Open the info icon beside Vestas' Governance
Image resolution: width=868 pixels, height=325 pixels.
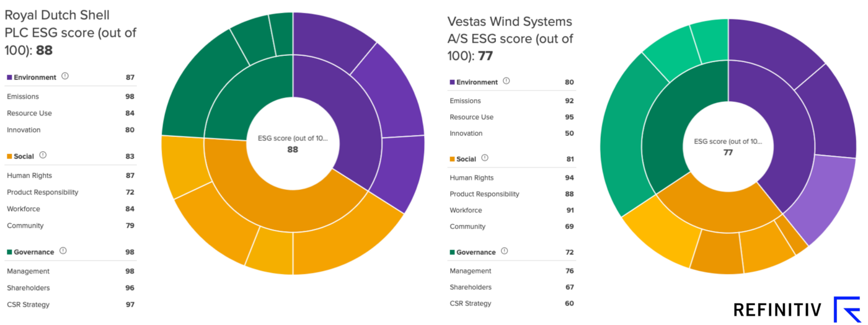coord(504,251)
